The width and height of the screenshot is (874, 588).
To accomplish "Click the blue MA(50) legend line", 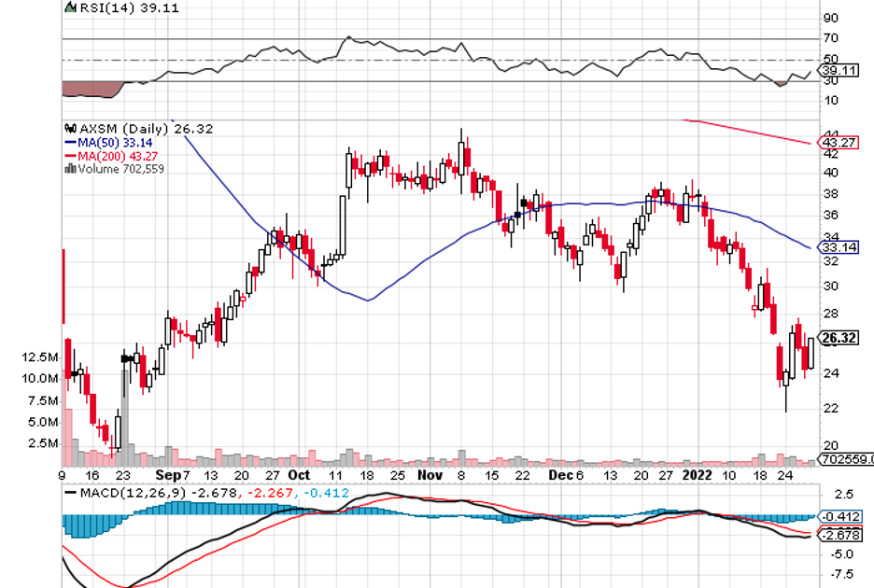I will tap(69, 142).
